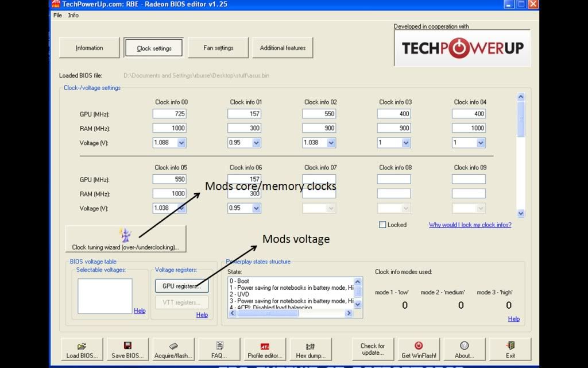Viewport: 588px width, 368px height.
Task: Switch to the Clock settings tab
Action: [154, 48]
